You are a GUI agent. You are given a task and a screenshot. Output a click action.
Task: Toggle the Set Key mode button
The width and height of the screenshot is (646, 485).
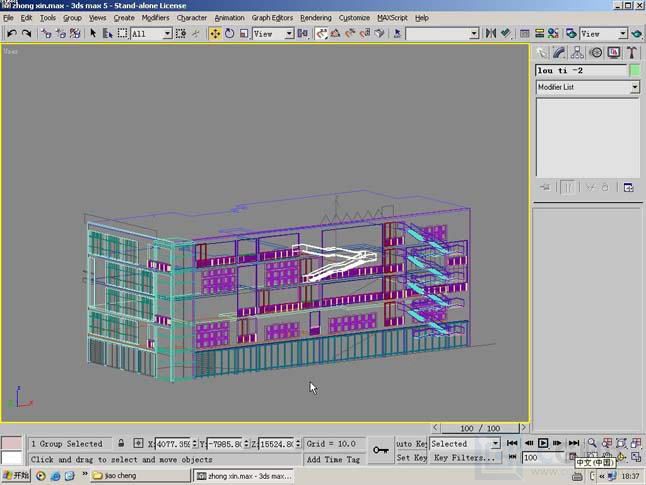(411, 457)
